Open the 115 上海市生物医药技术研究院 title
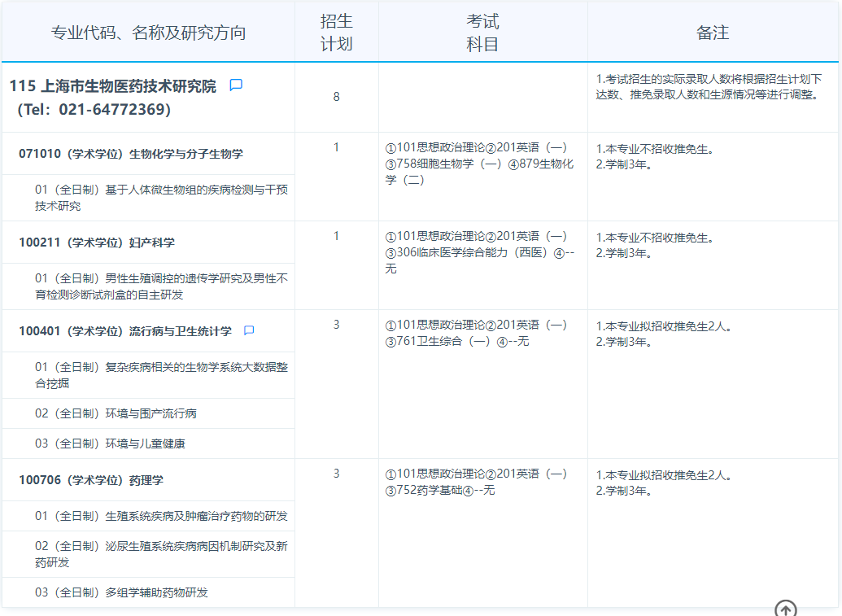The width and height of the screenshot is (842, 616). coord(113,86)
